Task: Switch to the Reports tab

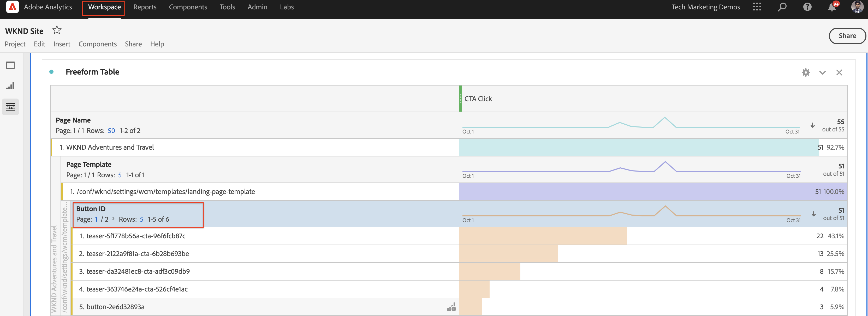Action: pyautogui.click(x=145, y=7)
